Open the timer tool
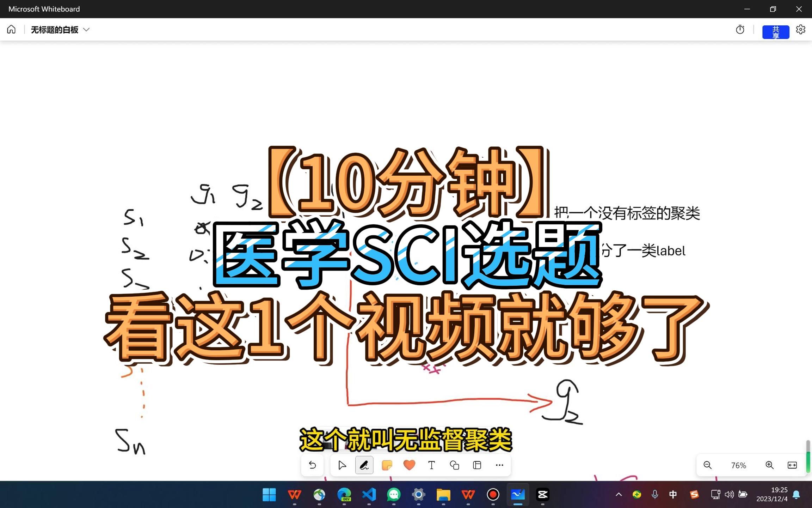812x508 pixels. (740, 30)
